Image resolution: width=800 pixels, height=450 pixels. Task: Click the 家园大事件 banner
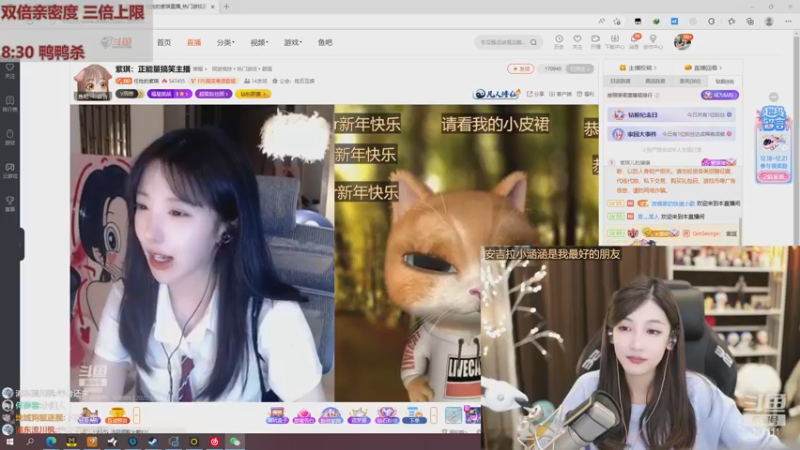click(672, 134)
